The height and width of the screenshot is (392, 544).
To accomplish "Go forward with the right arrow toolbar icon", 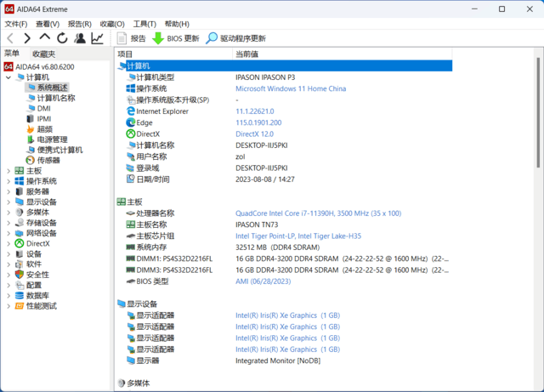I will [x=27, y=38].
